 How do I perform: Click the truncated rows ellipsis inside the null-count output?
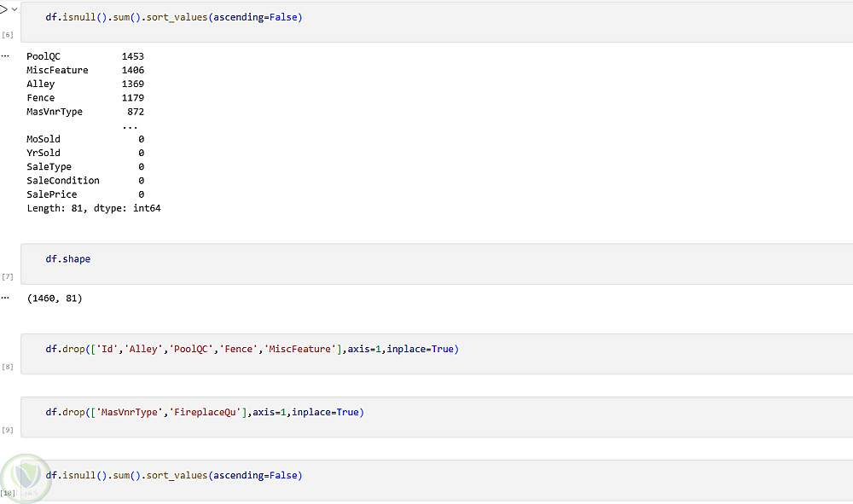130,125
